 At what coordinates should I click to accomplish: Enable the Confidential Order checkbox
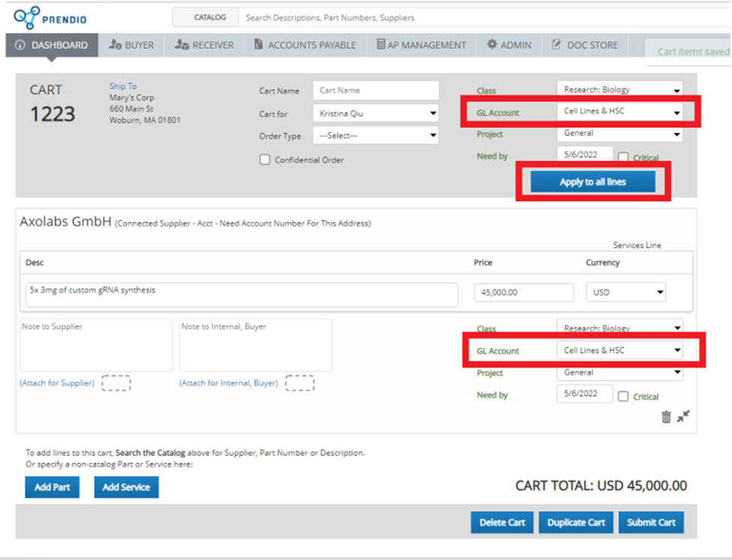tap(265, 160)
